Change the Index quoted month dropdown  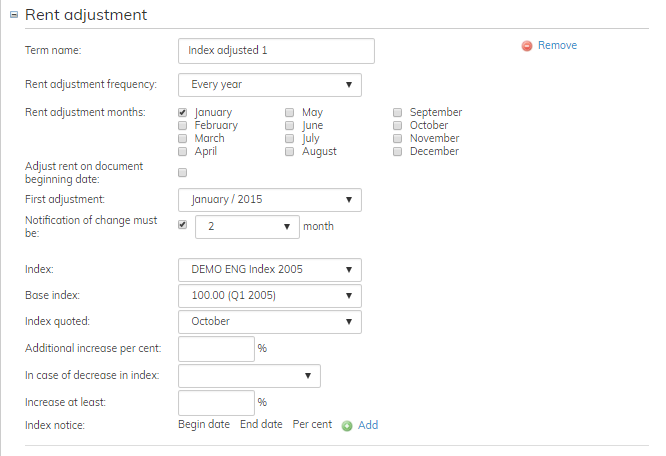click(269, 322)
